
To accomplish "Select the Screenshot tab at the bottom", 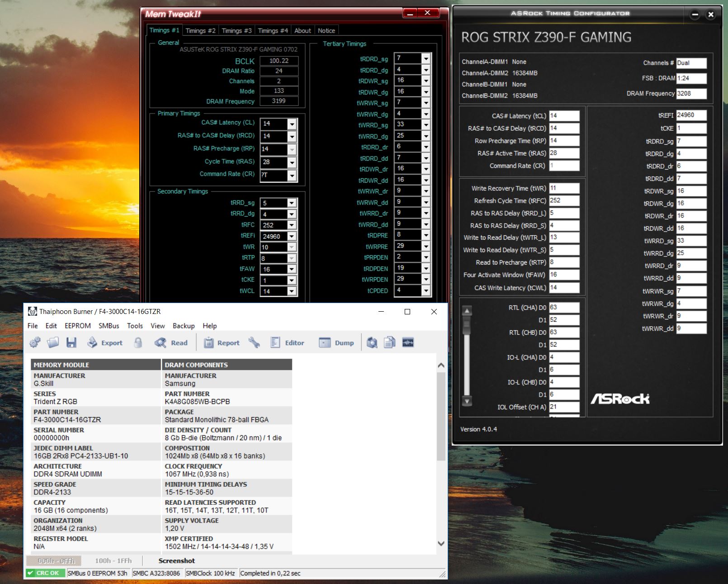I will [177, 560].
